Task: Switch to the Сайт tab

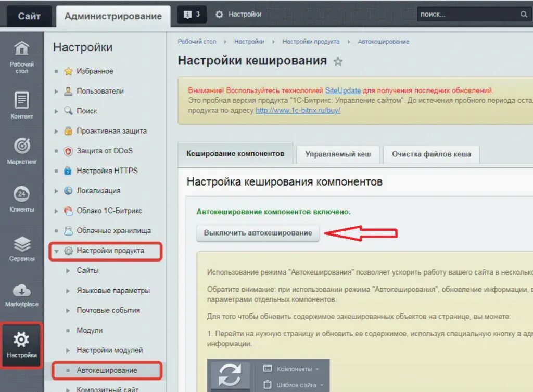Action: pyautogui.click(x=29, y=16)
